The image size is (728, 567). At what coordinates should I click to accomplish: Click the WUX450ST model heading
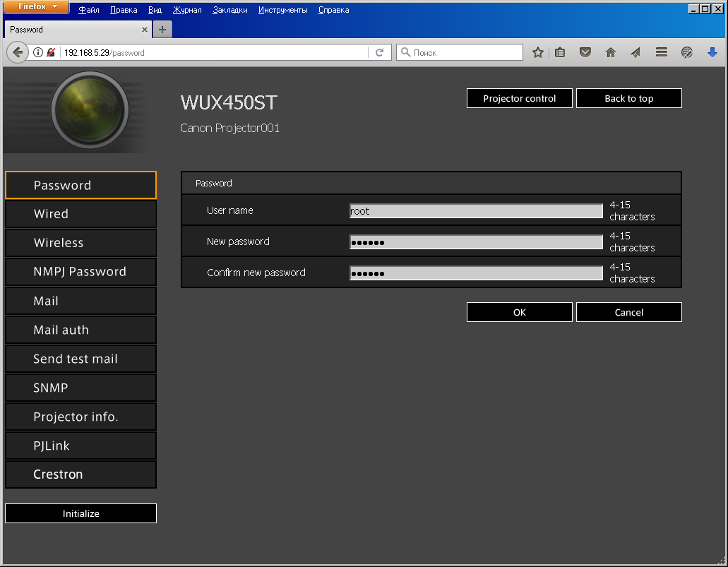click(x=229, y=102)
